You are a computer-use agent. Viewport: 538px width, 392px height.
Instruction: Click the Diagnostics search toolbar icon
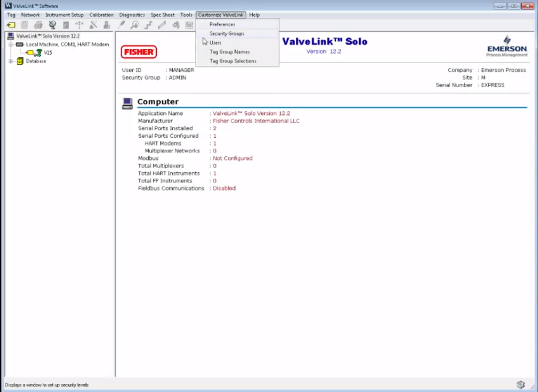(x=134, y=25)
